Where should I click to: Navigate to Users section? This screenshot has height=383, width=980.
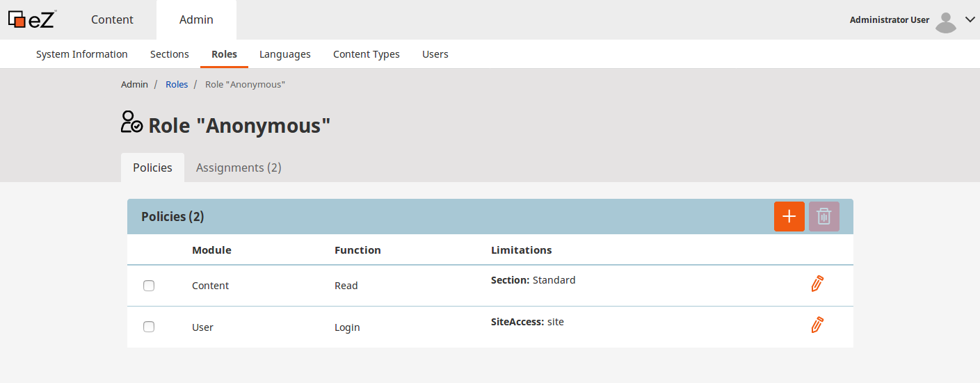[435, 54]
